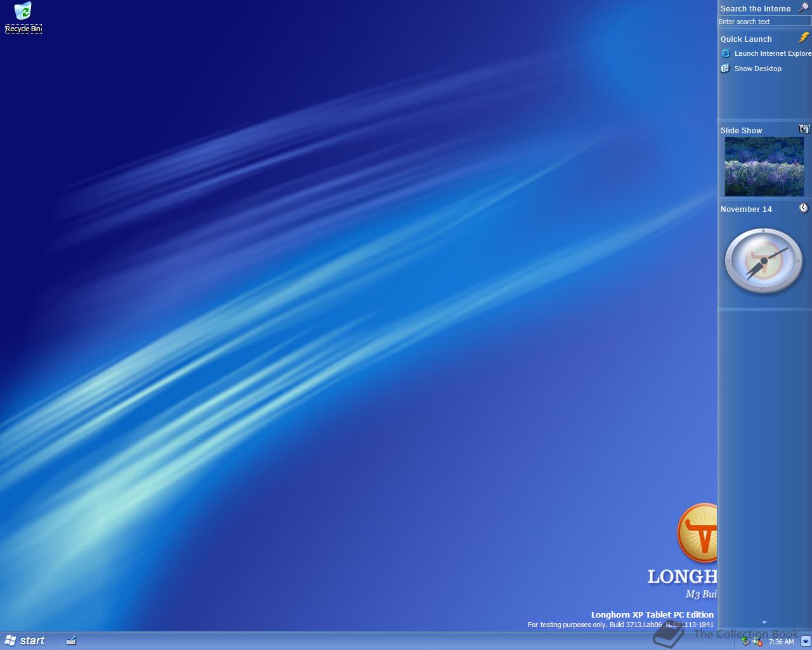Open the Start menu

[x=25, y=640]
